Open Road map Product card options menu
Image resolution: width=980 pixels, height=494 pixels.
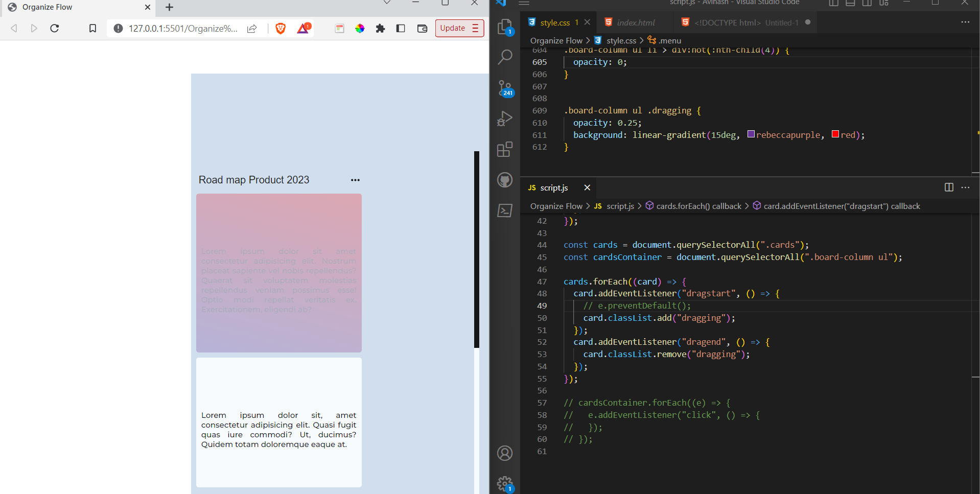pyautogui.click(x=355, y=180)
